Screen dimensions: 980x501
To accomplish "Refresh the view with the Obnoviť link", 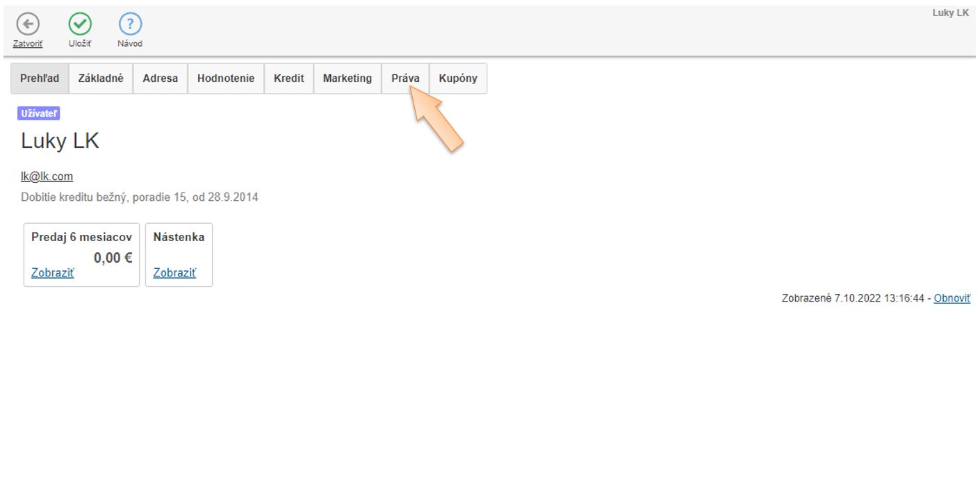I will (952, 298).
